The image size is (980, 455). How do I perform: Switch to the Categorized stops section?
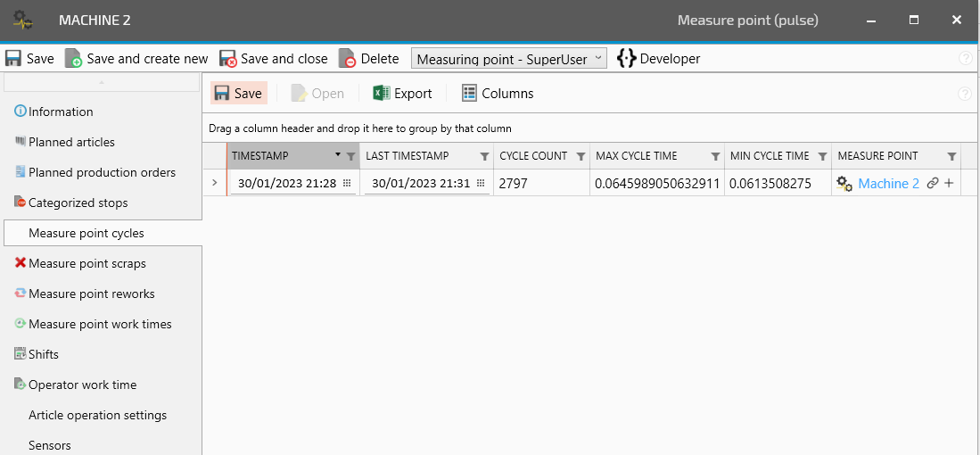[x=78, y=203]
